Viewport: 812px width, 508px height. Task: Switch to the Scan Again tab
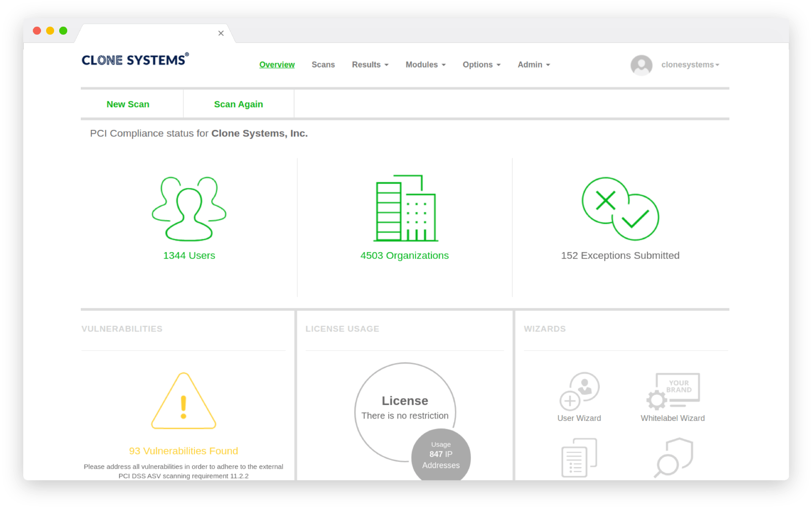point(238,104)
